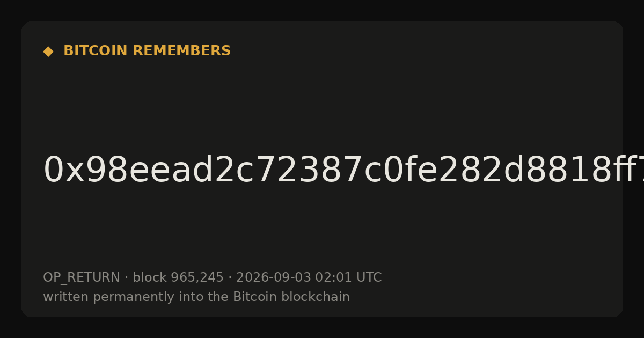Click the 'written permanently' caption line
This screenshot has width=644, height=338.
tap(196, 297)
